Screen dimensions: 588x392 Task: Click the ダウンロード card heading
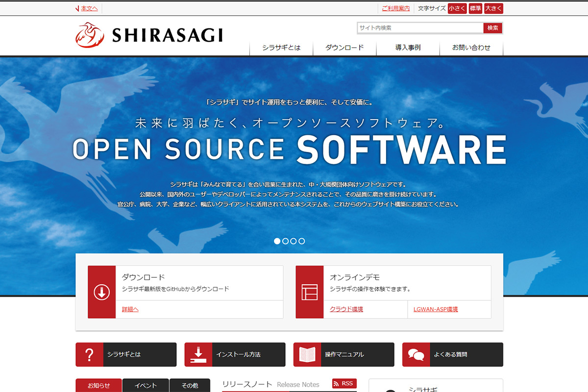pyautogui.click(x=144, y=277)
